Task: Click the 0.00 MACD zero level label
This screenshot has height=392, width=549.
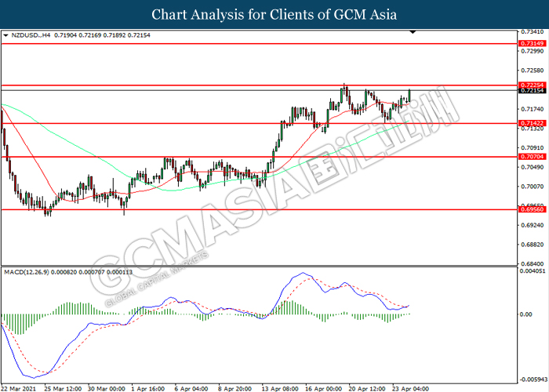Action: pyautogui.click(x=526, y=314)
